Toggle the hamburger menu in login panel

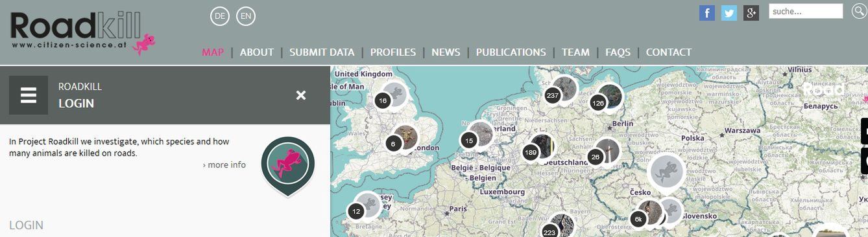click(x=29, y=95)
